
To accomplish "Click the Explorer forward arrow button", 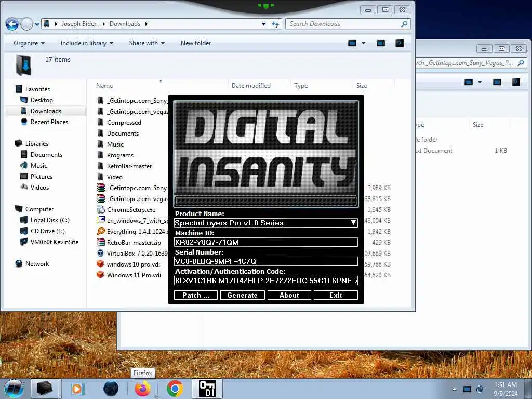I will coord(26,24).
